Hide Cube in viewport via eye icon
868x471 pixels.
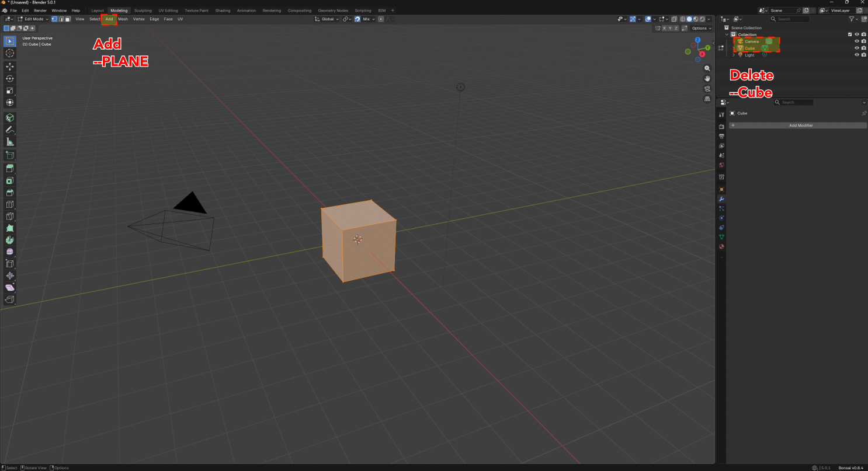coord(857,48)
